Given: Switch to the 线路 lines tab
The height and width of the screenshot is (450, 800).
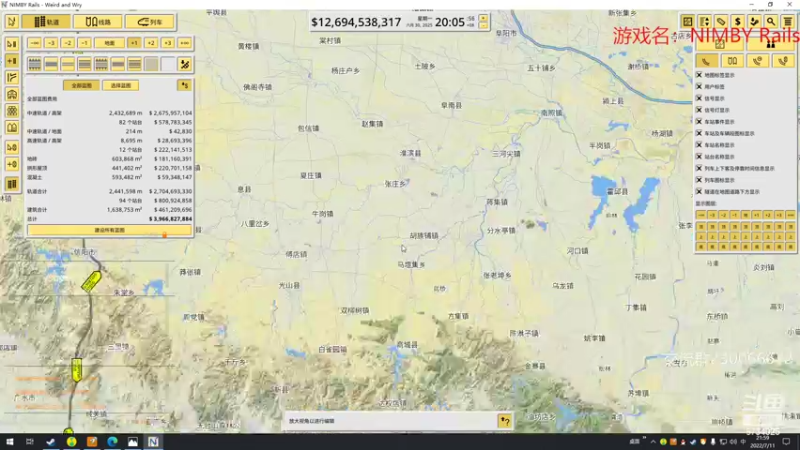Looking at the screenshot, I should tap(97, 21).
